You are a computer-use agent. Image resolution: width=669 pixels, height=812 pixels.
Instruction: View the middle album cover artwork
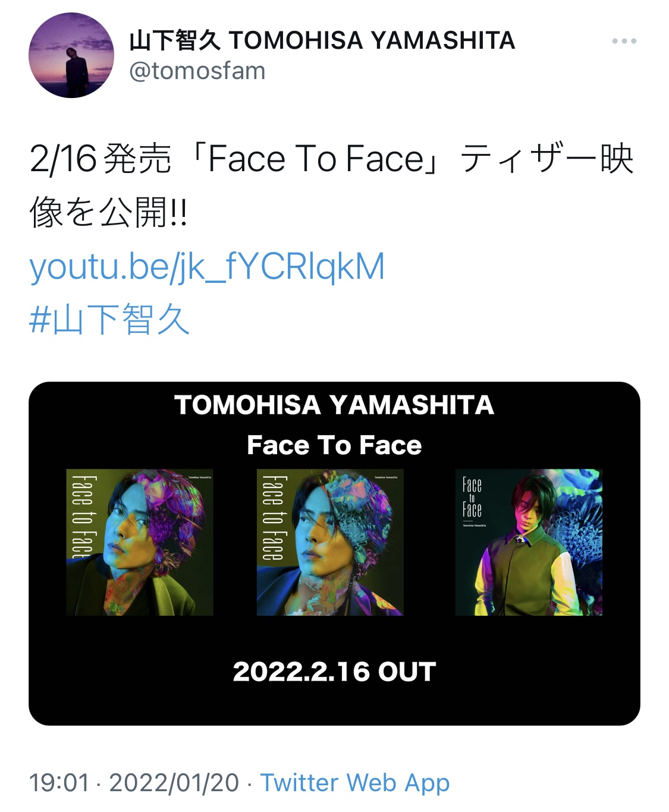pos(330,542)
